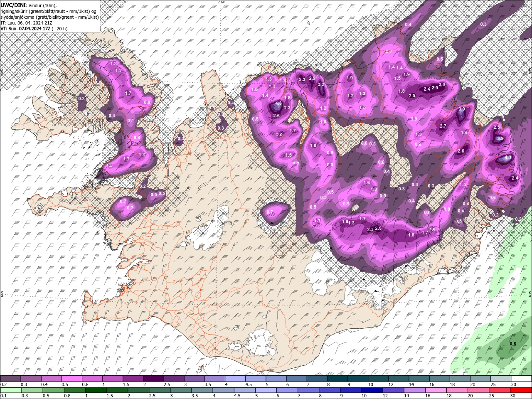Click the black '0.8' value in green rain area
The height and width of the screenshot is (399, 532).
(x=513, y=344)
